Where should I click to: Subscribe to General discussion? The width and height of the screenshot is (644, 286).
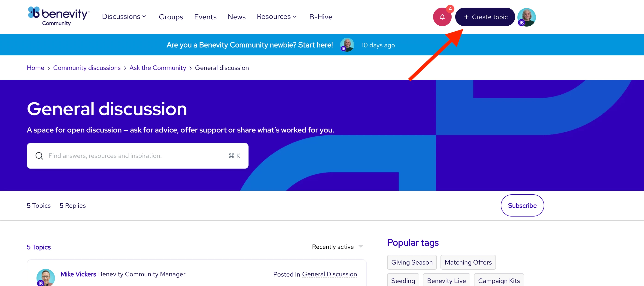(x=522, y=206)
